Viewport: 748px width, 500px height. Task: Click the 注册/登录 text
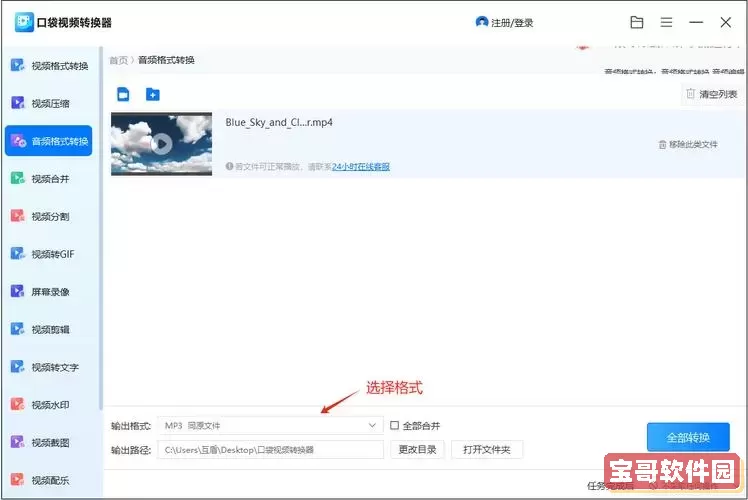512,23
